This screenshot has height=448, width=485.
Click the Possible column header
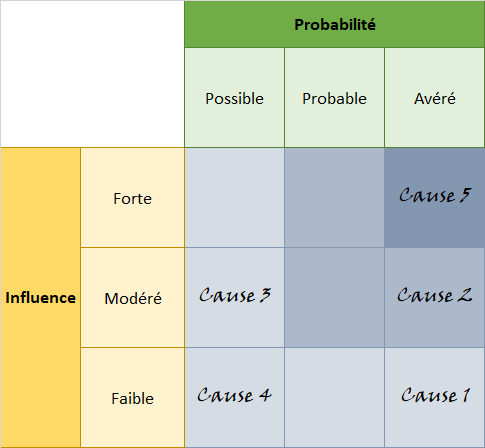234,98
